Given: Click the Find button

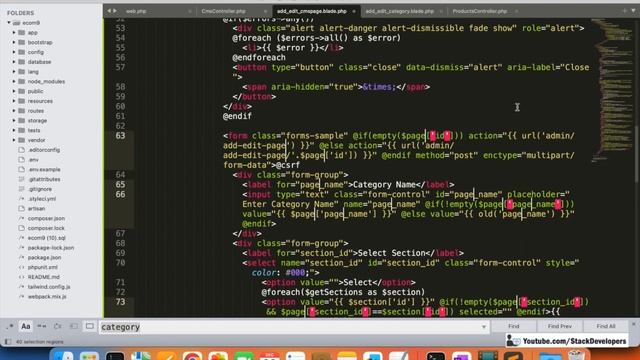Looking at the screenshot, I should (513, 326).
